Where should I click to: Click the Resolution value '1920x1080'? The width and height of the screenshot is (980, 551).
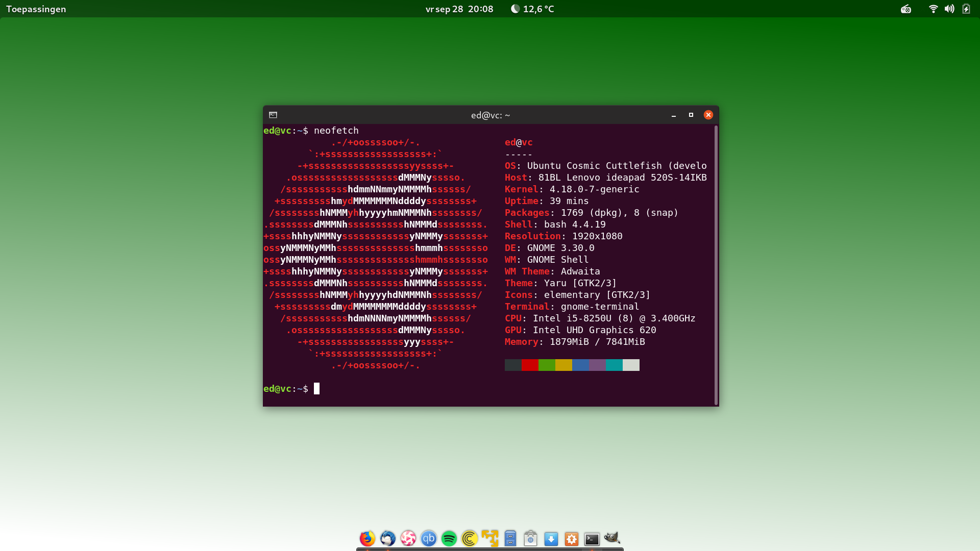(x=597, y=236)
